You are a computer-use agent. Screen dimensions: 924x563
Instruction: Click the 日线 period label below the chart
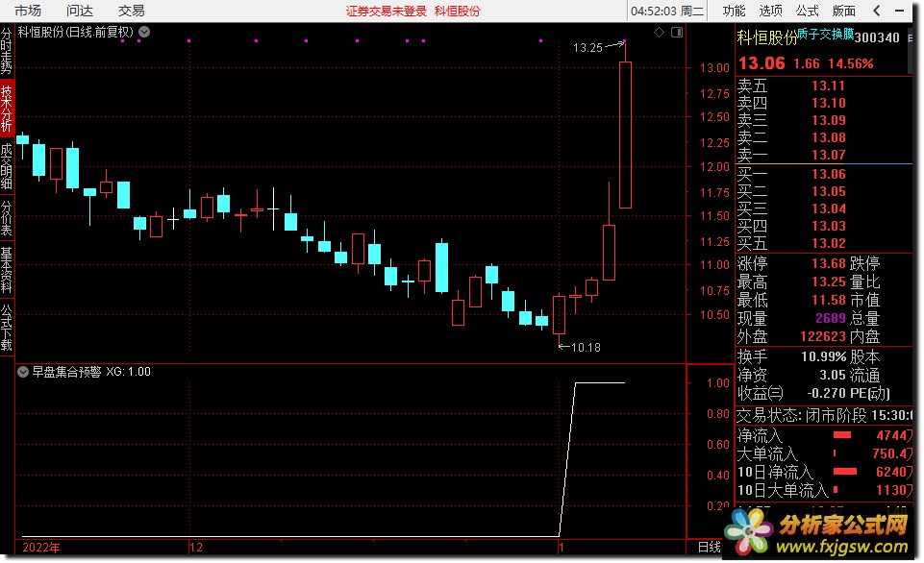point(710,547)
